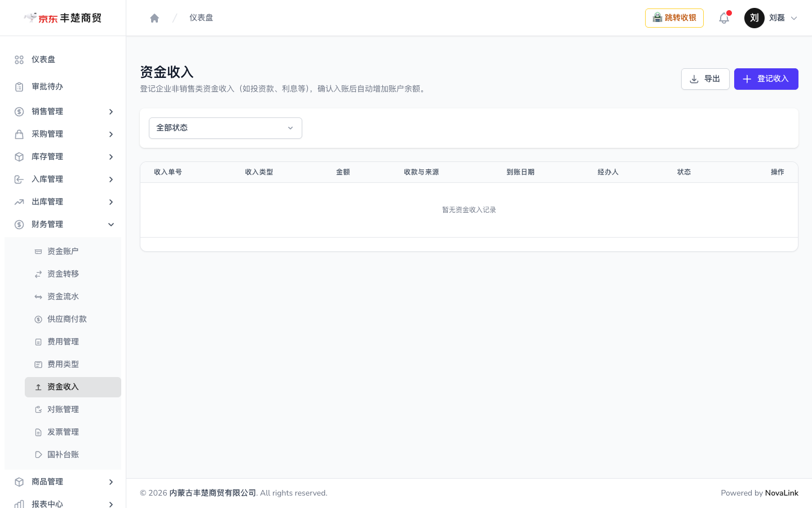This screenshot has height=508, width=812.
Task: Expand the 入库管理 submenu chevron
Action: tap(111, 179)
